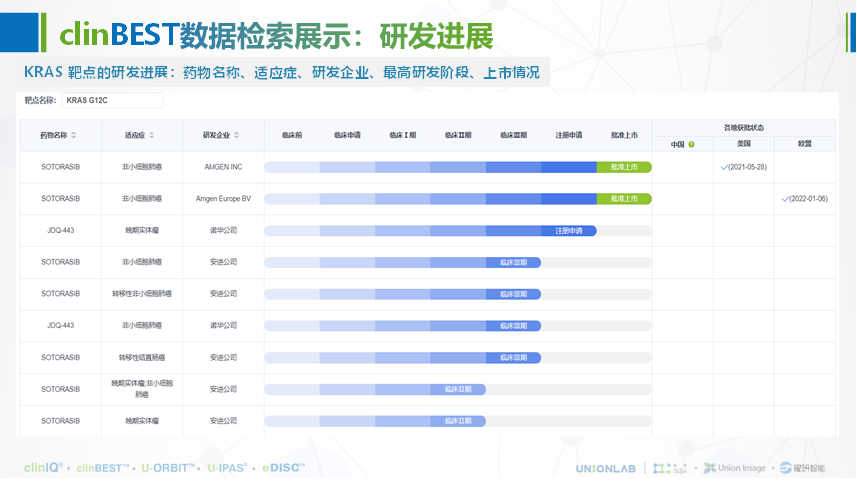Click the 美国 region header
Viewport: 857px width, 484px height.
[x=744, y=144]
